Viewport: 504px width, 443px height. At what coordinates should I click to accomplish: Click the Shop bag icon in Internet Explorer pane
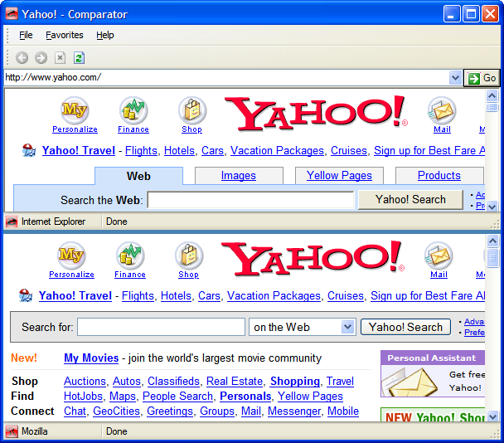click(192, 110)
